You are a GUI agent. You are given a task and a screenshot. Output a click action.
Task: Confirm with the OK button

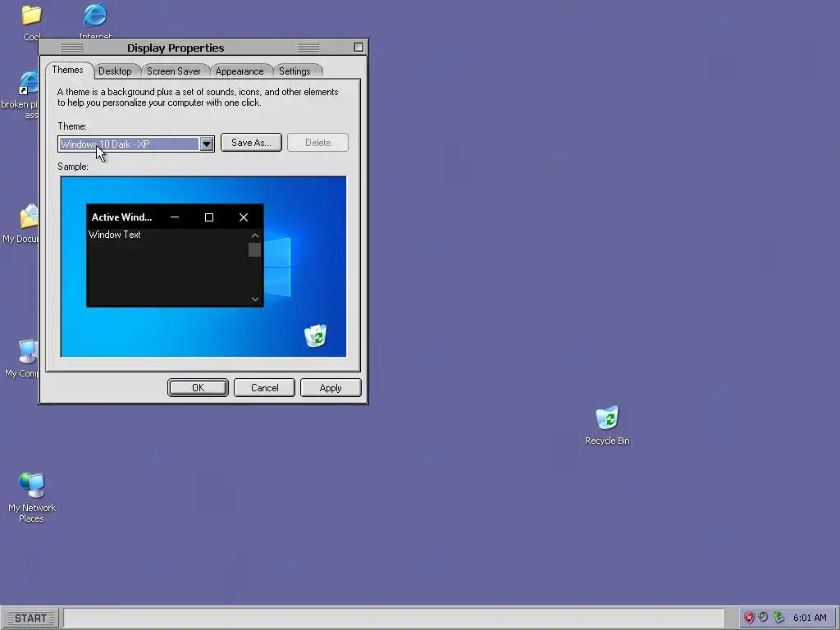click(x=198, y=388)
